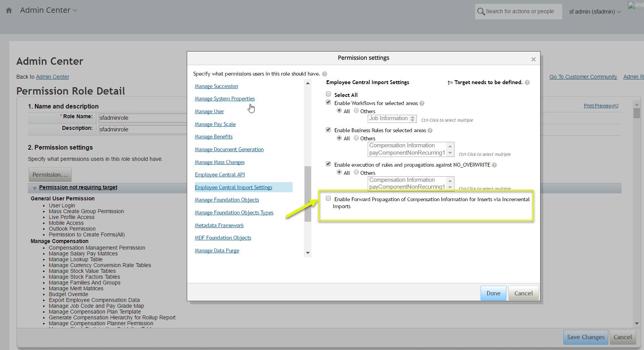The image size is (644, 350).
Task: Open sf admin user menu dropdown
Action: [595, 12]
